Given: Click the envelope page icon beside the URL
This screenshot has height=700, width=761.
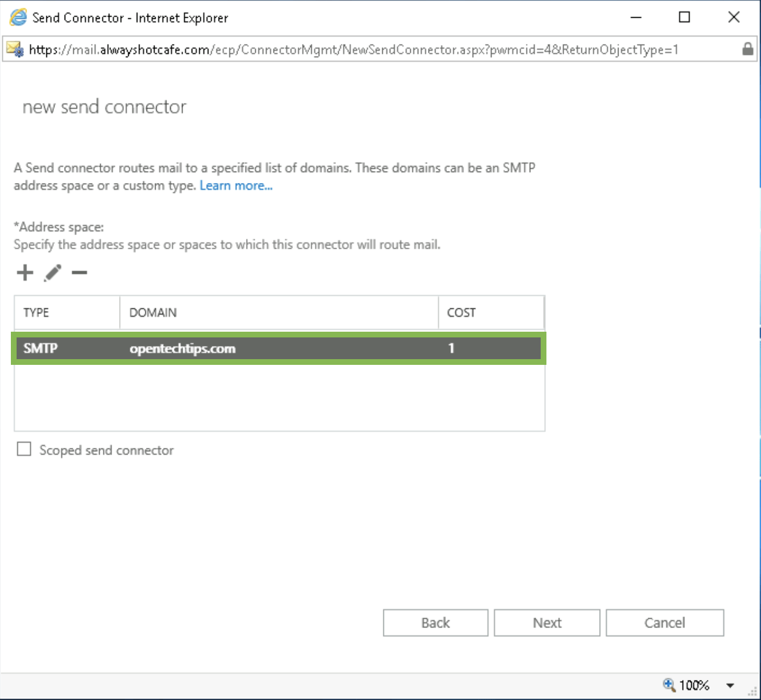Looking at the screenshot, I should coord(14,50).
